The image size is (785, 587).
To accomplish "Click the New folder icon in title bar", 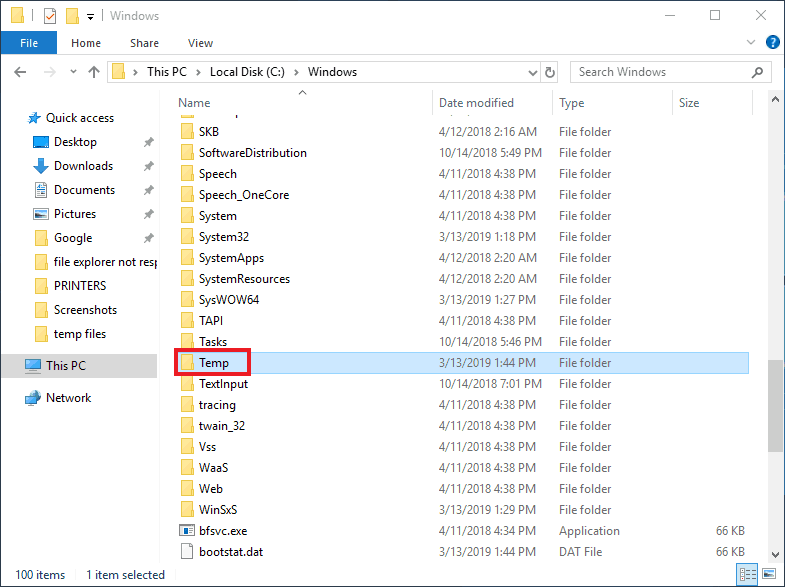I will pos(73,16).
